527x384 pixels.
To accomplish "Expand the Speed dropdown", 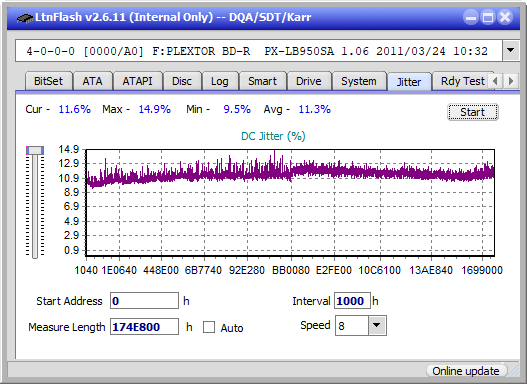I will (377, 325).
